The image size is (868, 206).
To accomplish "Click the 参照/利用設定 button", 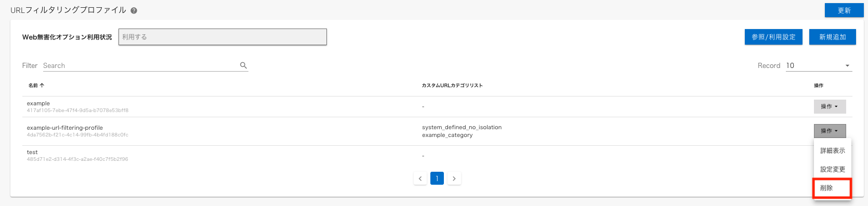I will pos(773,37).
